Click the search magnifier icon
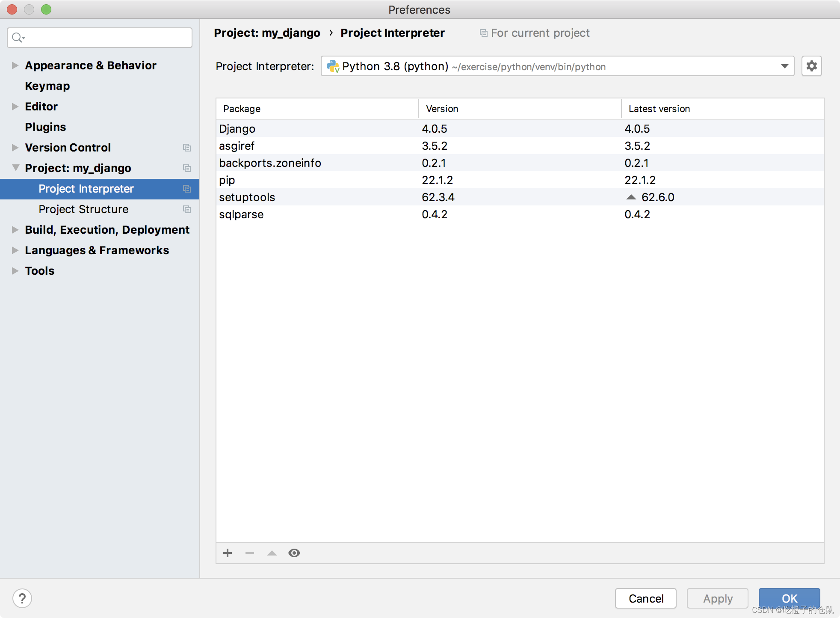The image size is (840, 618). click(18, 38)
